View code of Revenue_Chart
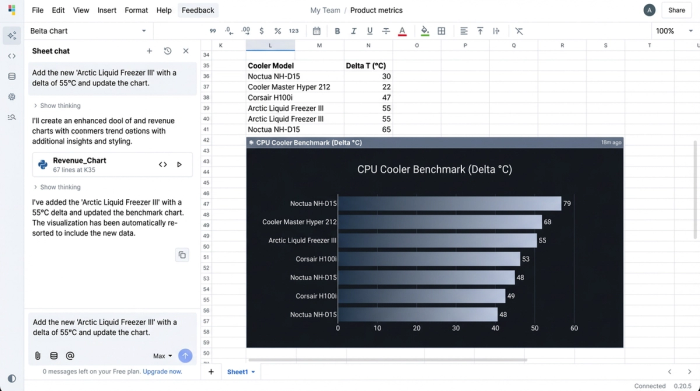 (x=163, y=165)
